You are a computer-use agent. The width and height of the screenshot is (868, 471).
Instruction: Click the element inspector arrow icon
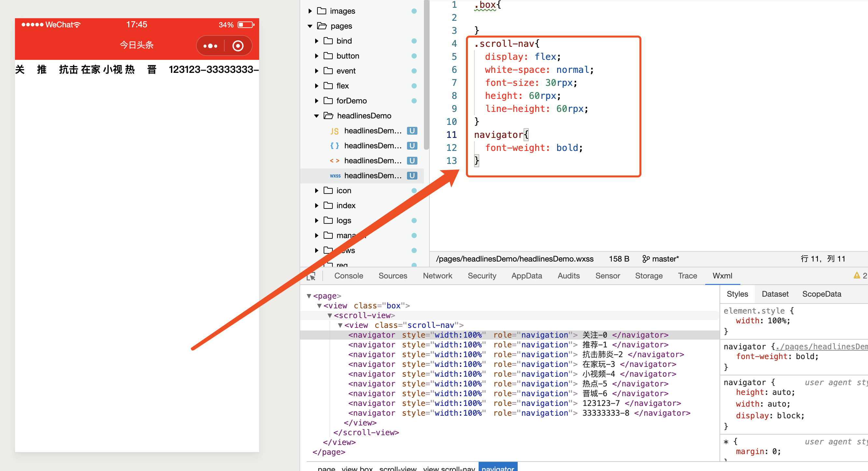point(311,276)
